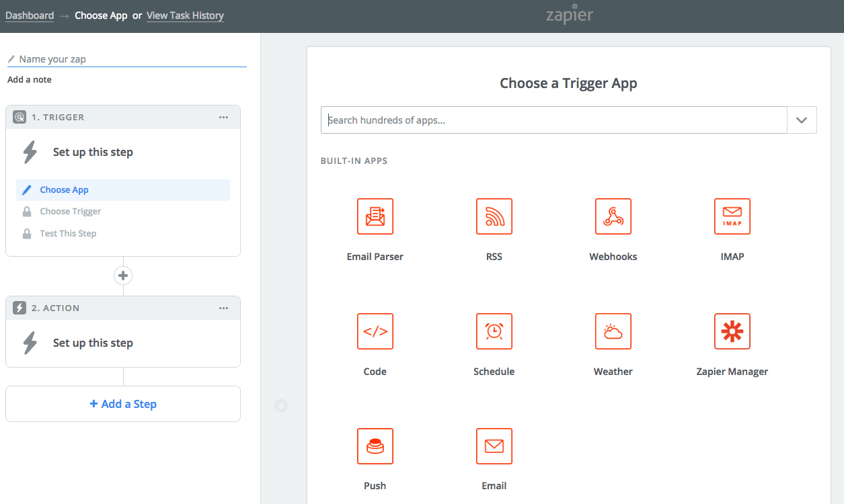Click the 1. TRIGGER header label
The height and width of the screenshot is (504, 844).
click(58, 117)
